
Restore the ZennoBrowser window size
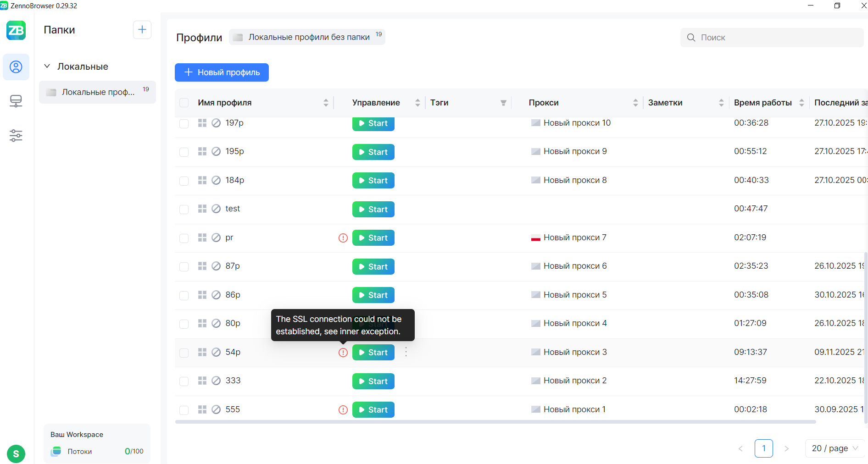click(x=837, y=6)
